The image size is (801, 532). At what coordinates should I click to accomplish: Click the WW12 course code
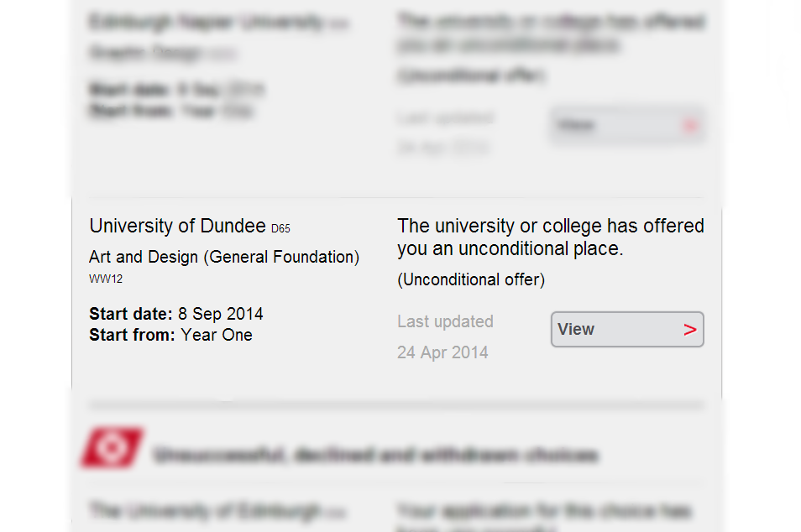[x=106, y=279]
